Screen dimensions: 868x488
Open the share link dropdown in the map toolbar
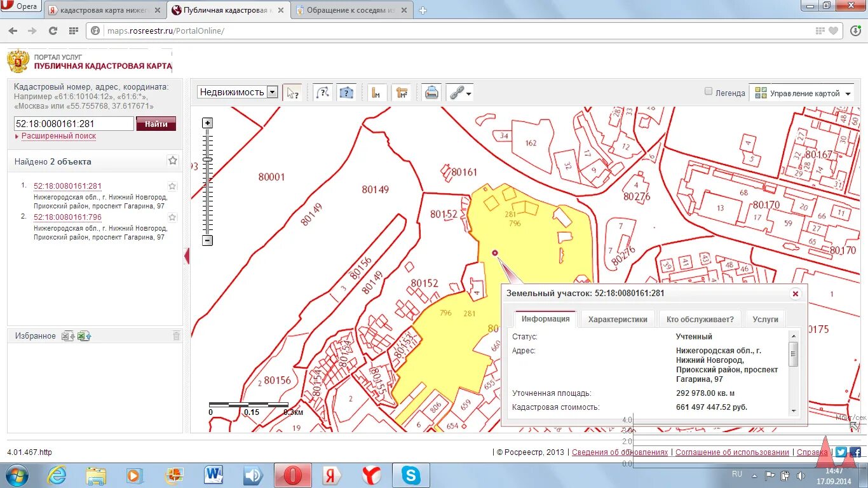coord(460,93)
